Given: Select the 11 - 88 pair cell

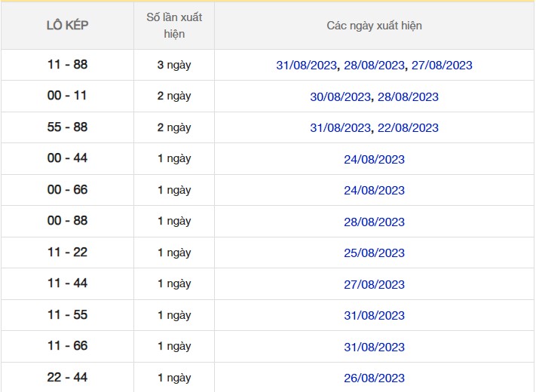Looking at the screenshot, I should [67, 65].
